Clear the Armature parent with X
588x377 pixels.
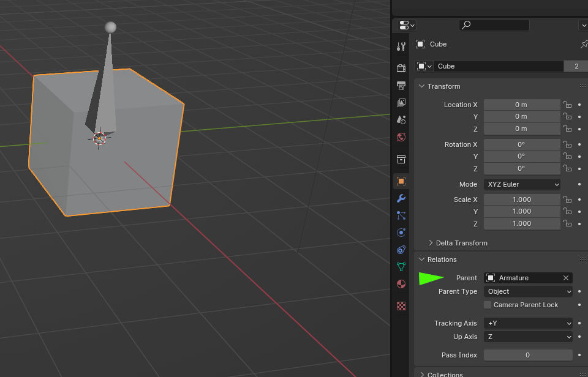click(566, 278)
